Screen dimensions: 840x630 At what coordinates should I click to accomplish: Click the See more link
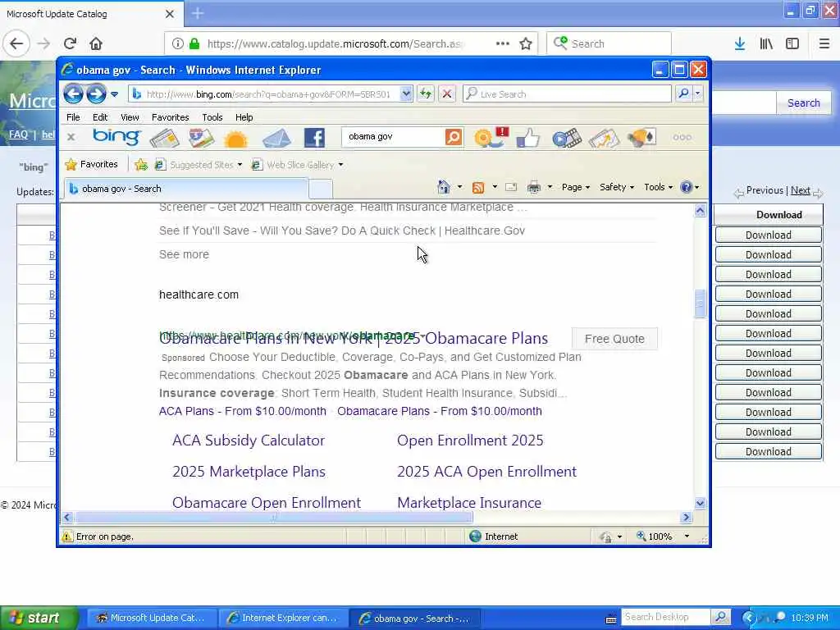(x=184, y=254)
